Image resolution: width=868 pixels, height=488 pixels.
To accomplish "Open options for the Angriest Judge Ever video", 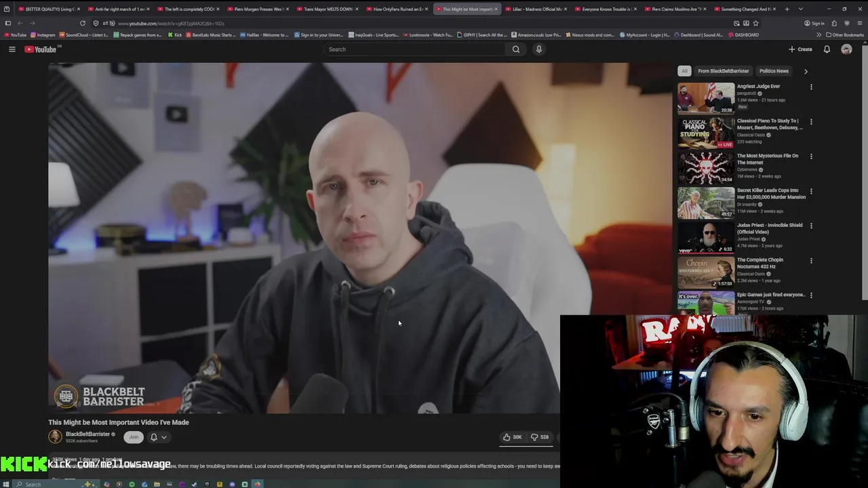I will point(811,87).
